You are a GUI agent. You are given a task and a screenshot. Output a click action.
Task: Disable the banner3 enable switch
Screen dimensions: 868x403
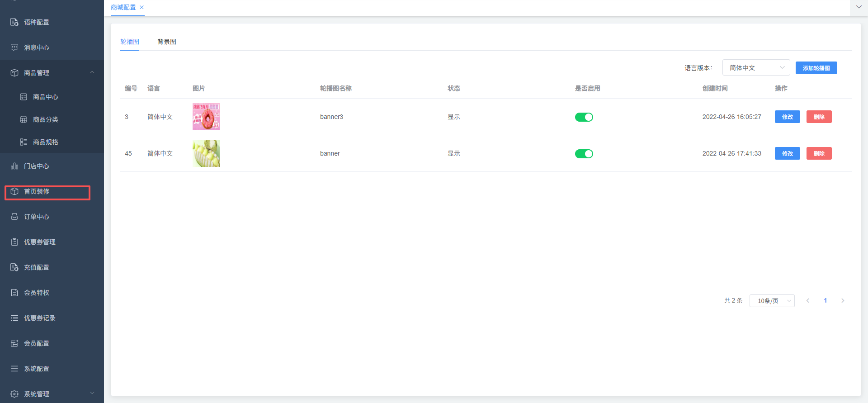(x=584, y=117)
